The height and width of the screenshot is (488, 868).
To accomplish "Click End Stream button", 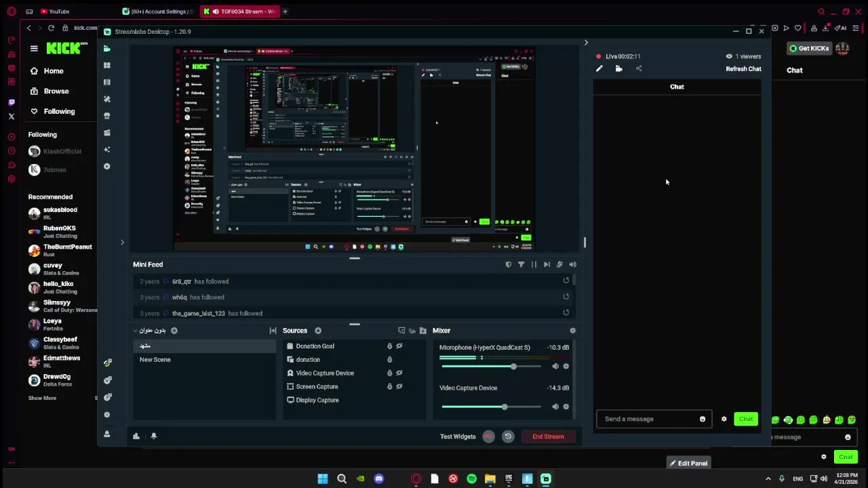I will (x=548, y=436).
